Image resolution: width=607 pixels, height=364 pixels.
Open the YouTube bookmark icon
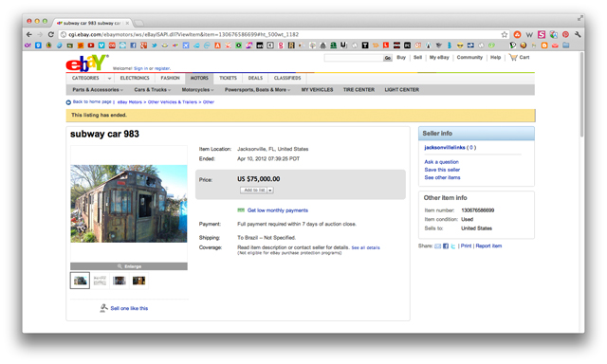coord(91,45)
